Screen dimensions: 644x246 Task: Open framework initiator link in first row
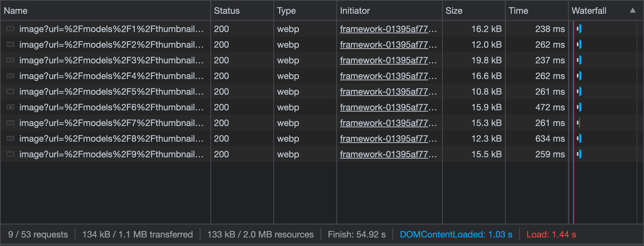point(388,29)
